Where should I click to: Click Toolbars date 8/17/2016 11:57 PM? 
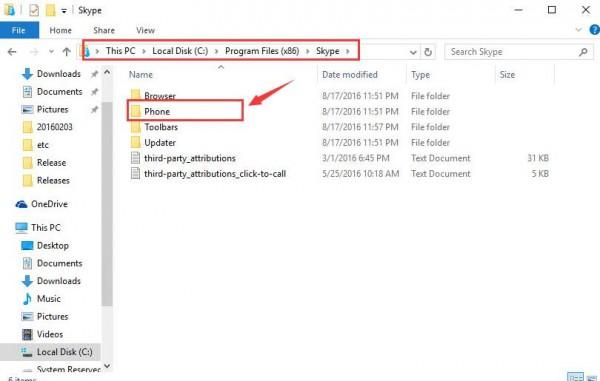click(x=360, y=127)
